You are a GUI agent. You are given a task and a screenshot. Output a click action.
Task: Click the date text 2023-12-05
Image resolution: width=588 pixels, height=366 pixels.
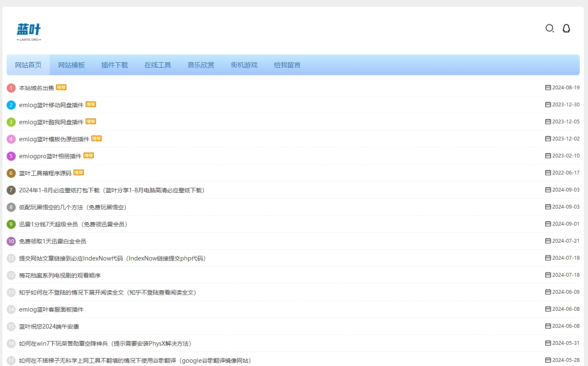click(566, 122)
